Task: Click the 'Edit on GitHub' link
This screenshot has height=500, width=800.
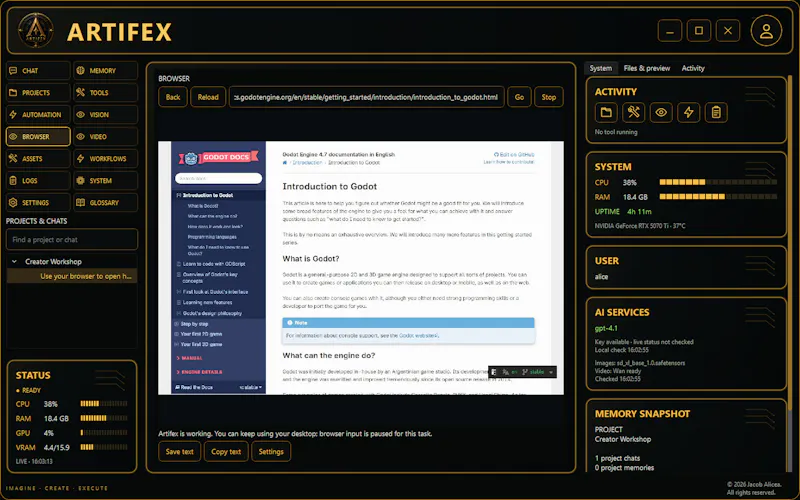Action: point(514,155)
